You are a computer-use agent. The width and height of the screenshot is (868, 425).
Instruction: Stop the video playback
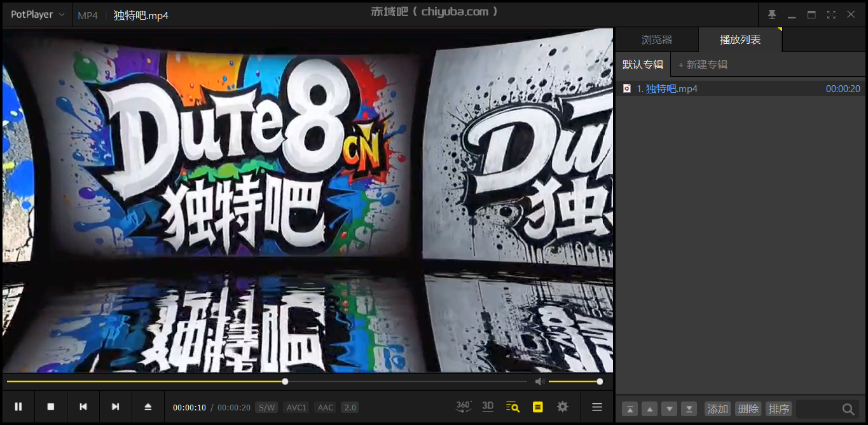pyautogui.click(x=51, y=407)
